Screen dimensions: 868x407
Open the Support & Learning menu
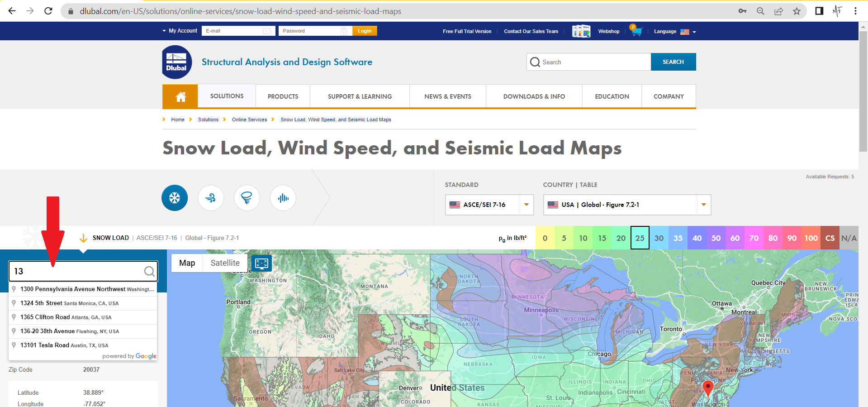coord(360,96)
